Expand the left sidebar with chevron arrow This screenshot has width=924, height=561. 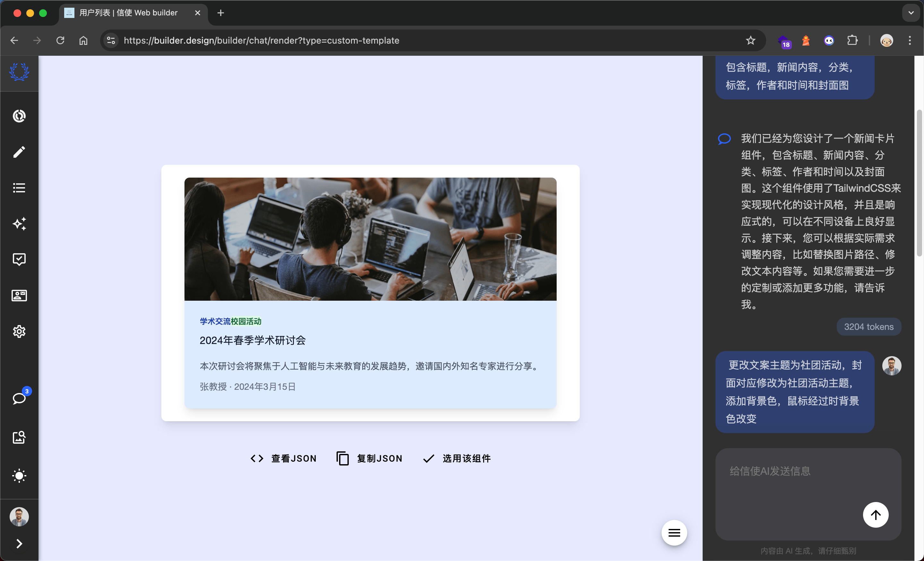[19, 543]
